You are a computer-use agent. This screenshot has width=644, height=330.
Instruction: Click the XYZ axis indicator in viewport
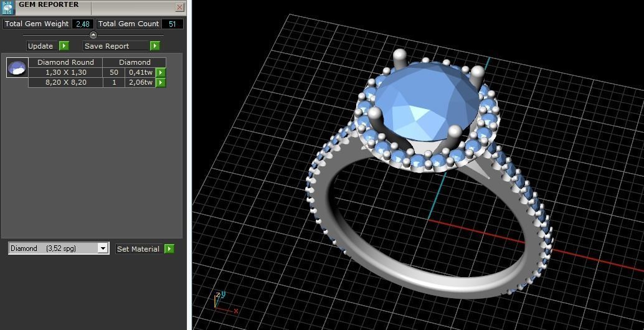point(225,303)
